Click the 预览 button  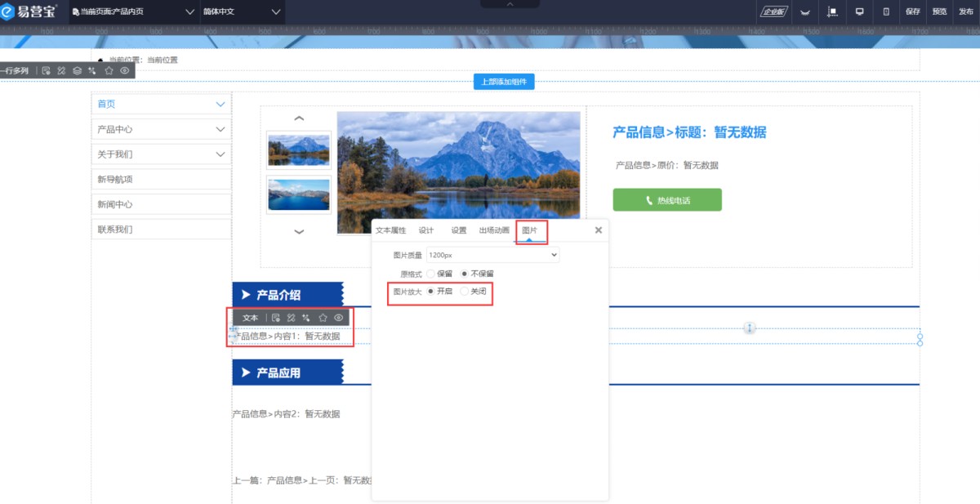940,11
